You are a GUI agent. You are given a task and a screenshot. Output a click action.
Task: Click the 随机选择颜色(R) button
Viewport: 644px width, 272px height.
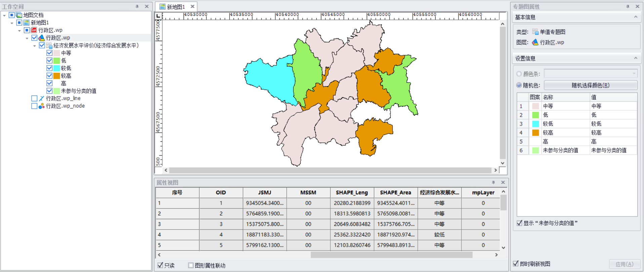pyautogui.click(x=591, y=85)
